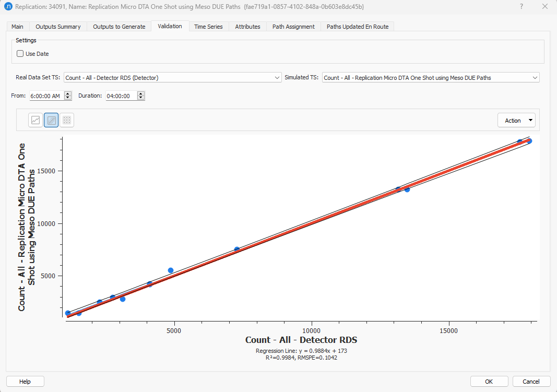View the Outputs Summary tab
The width and height of the screenshot is (557, 392).
click(58, 26)
